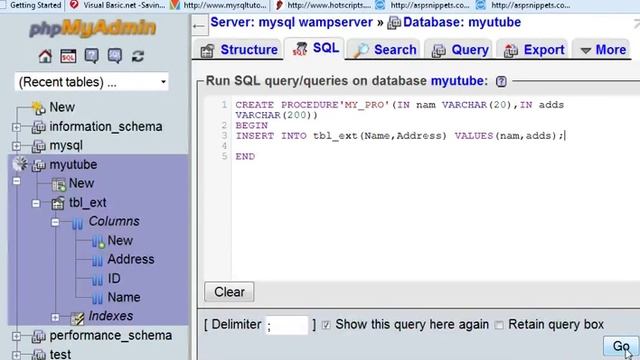Expand the test database node
Screen dimensions: 640x360
coord(16,355)
